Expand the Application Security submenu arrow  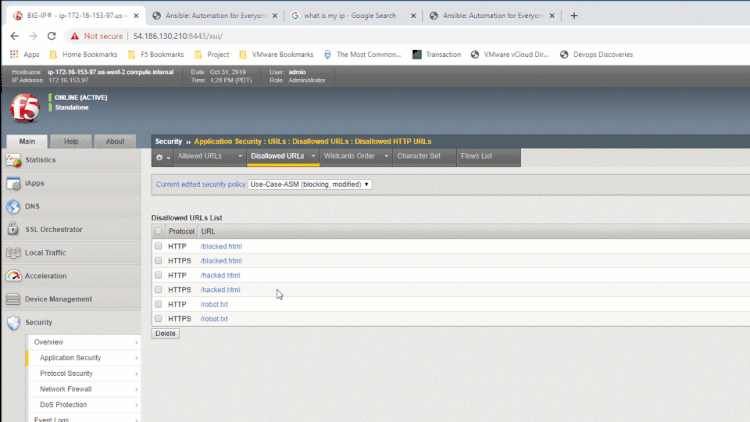click(x=136, y=357)
